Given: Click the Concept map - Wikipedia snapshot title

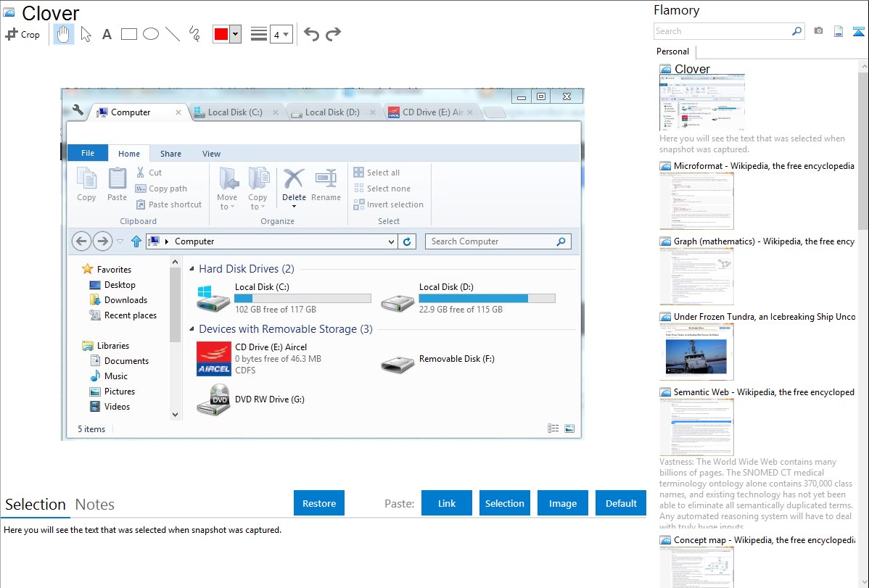Looking at the screenshot, I should (765, 540).
